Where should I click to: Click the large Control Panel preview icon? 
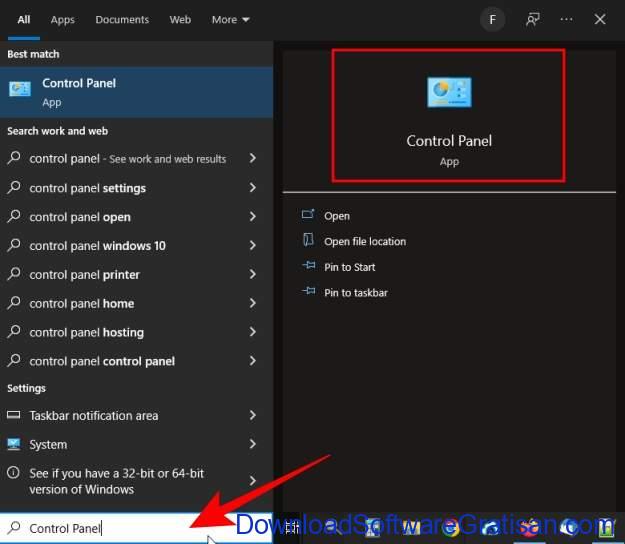coord(449,92)
